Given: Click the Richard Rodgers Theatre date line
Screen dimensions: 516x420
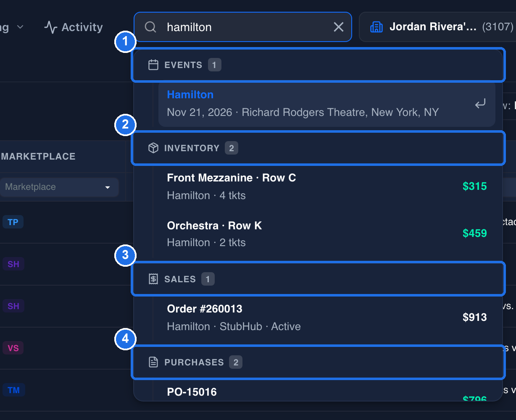Looking at the screenshot, I should [303, 112].
